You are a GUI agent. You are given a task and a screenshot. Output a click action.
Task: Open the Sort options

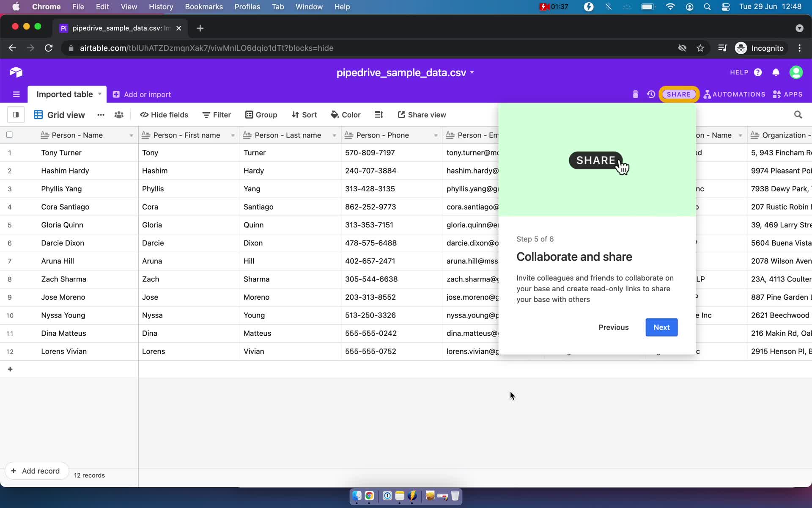pos(304,115)
